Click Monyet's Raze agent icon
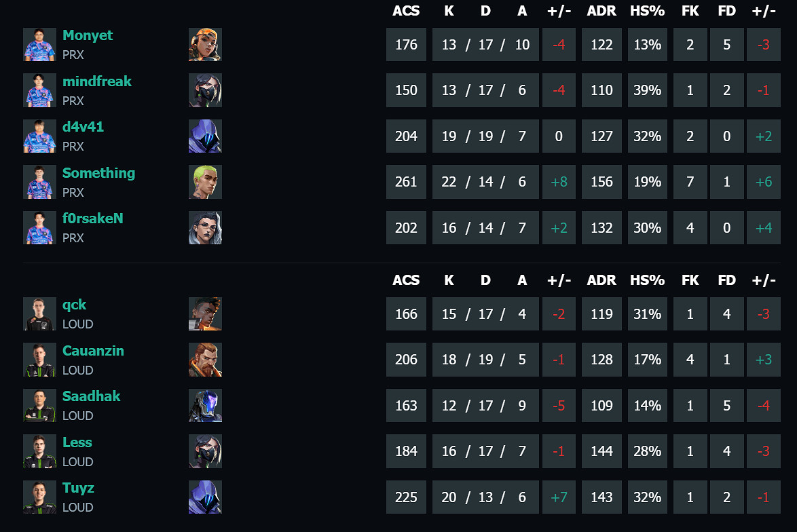The width and height of the screenshot is (797, 532). 205,45
